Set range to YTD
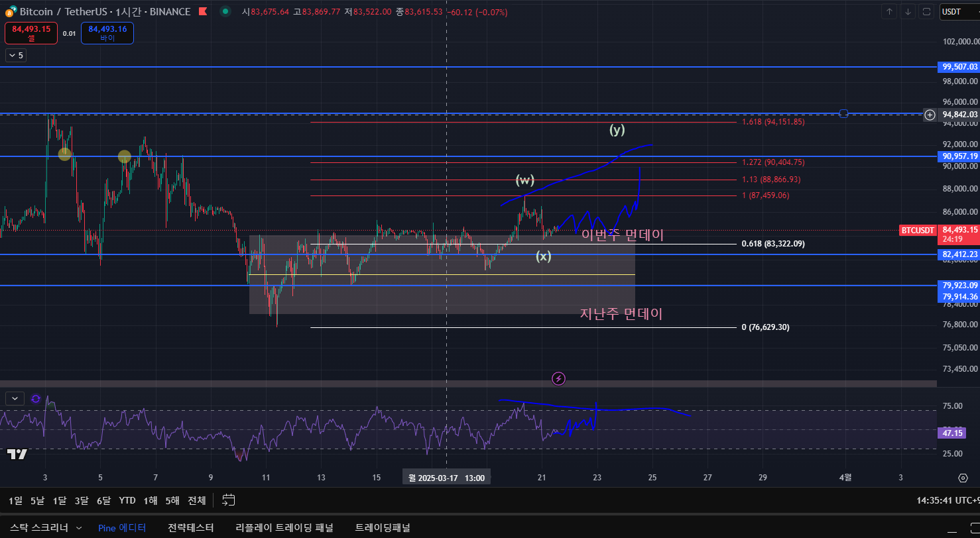 point(127,500)
